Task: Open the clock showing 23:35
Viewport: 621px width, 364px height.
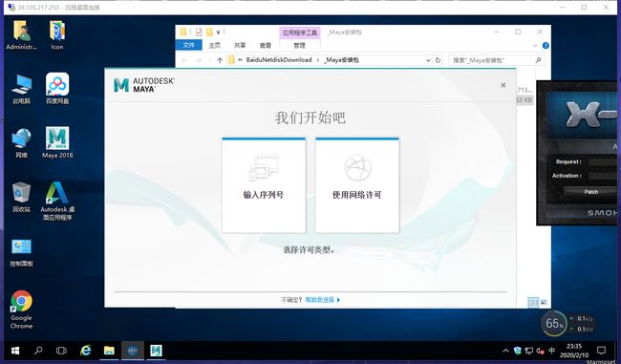Action: click(x=574, y=351)
